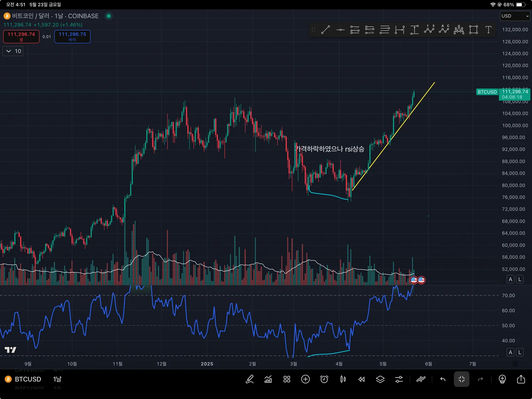Start bar replay mode
Image resolution: width=532 pixels, height=399 pixels.
[x=361, y=379]
